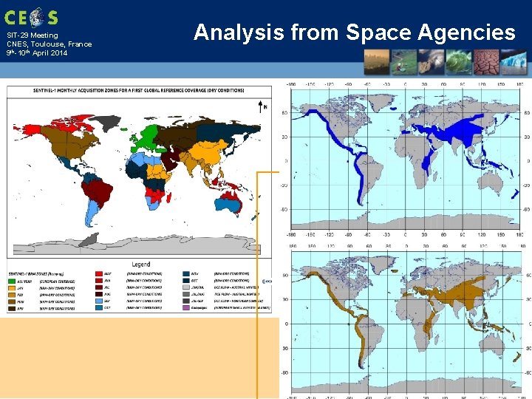
Task: Click the dark navy DEC legend swatch
Action: (x=186, y=281)
